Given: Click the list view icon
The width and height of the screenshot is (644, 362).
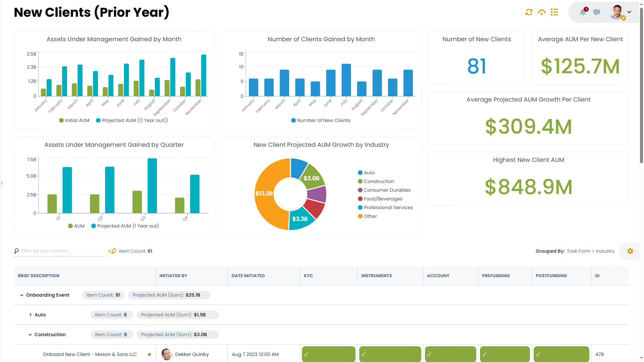Looking at the screenshot, I should (554, 12).
